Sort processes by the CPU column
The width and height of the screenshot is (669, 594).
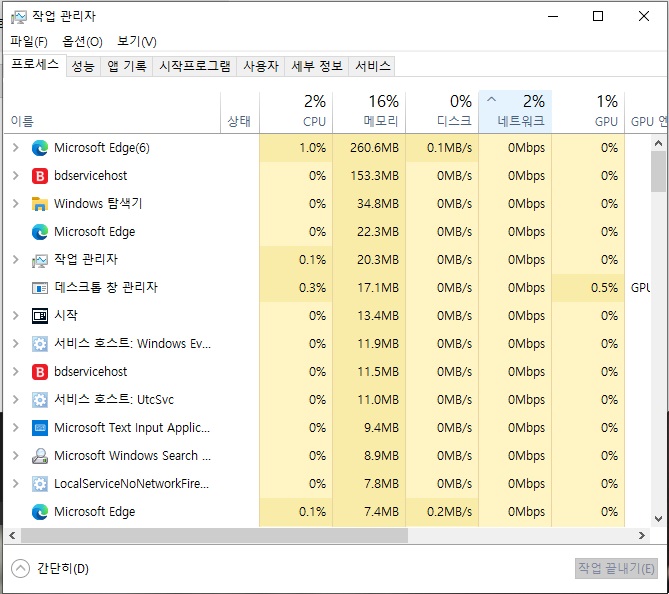[296, 113]
